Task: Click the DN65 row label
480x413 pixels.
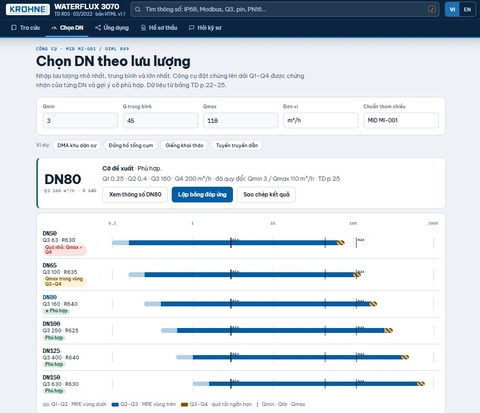Action: tap(50, 265)
